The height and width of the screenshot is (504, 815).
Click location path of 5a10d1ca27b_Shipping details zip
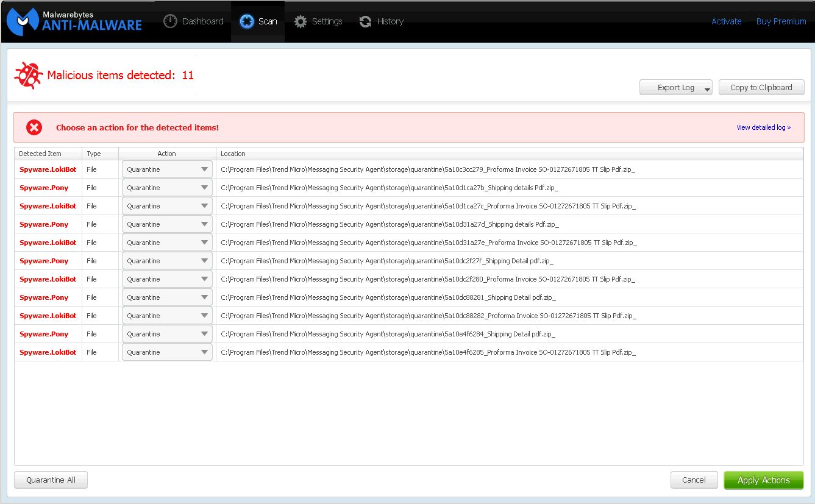tap(390, 188)
